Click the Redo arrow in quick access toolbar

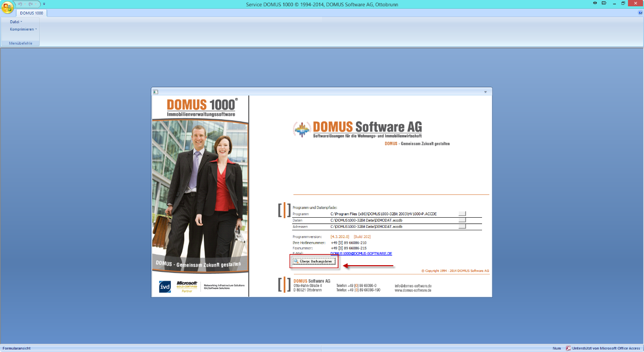(31, 4)
